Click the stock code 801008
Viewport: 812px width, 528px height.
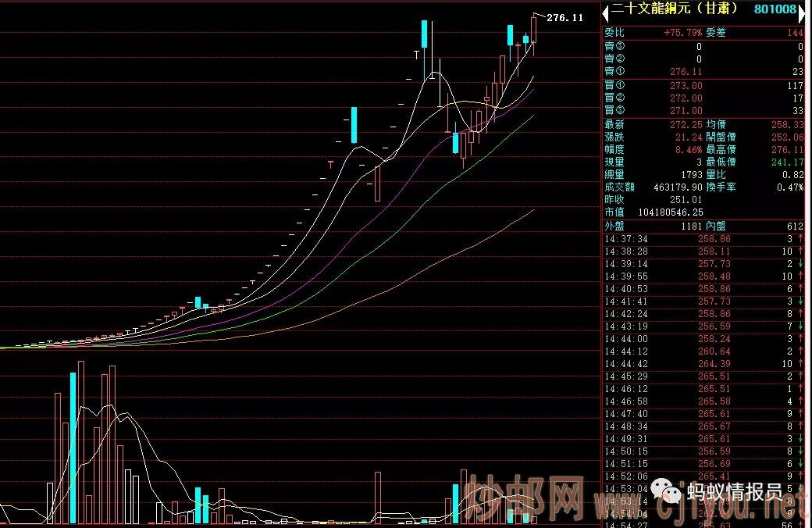(775, 9)
